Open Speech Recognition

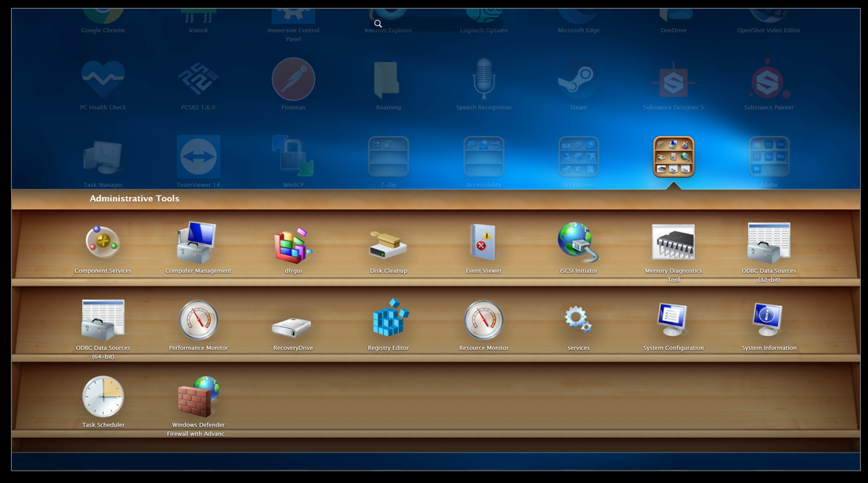coord(483,80)
